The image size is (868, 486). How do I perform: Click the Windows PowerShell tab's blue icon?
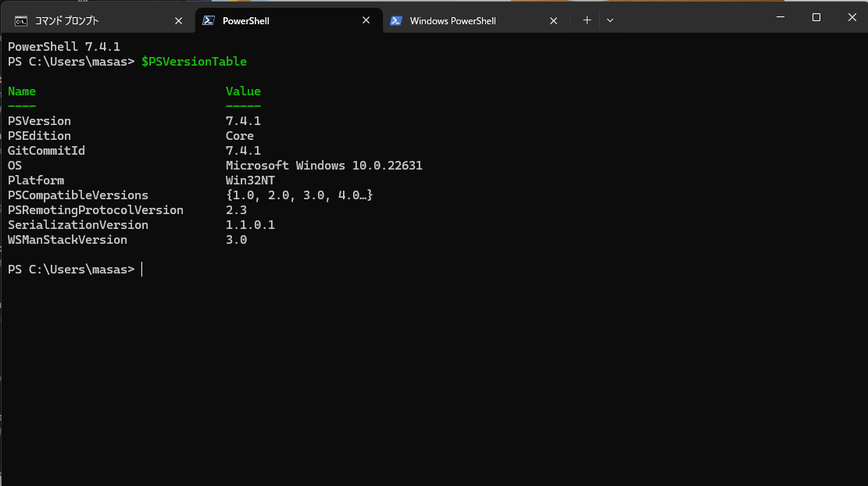pyautogui.click(x=397, y=20)
